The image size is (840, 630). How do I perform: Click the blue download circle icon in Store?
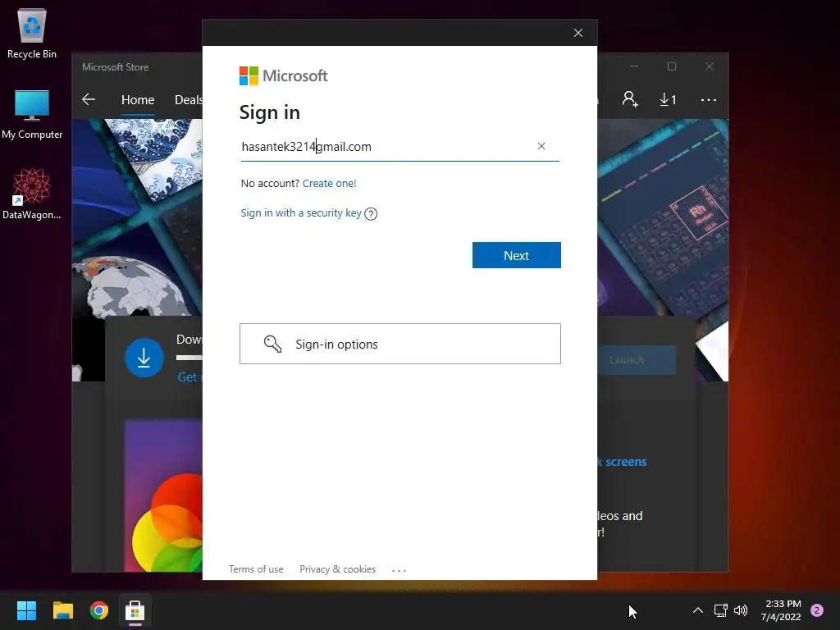144,358
